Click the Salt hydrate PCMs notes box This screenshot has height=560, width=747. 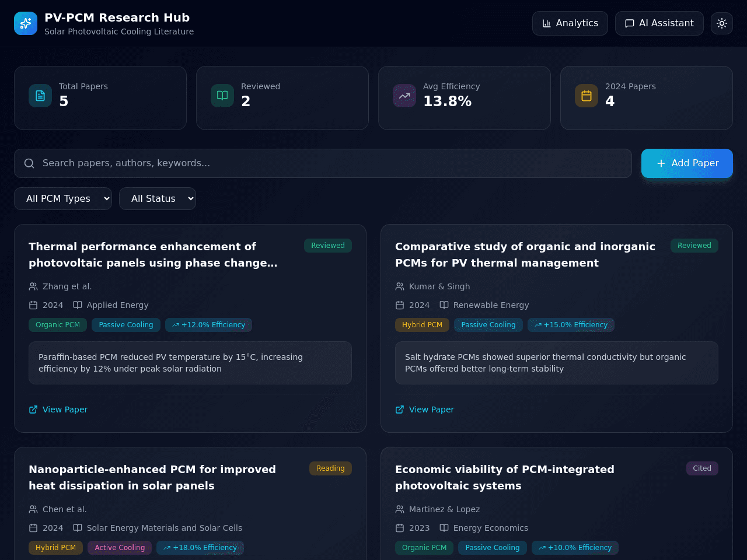(557, 363)
